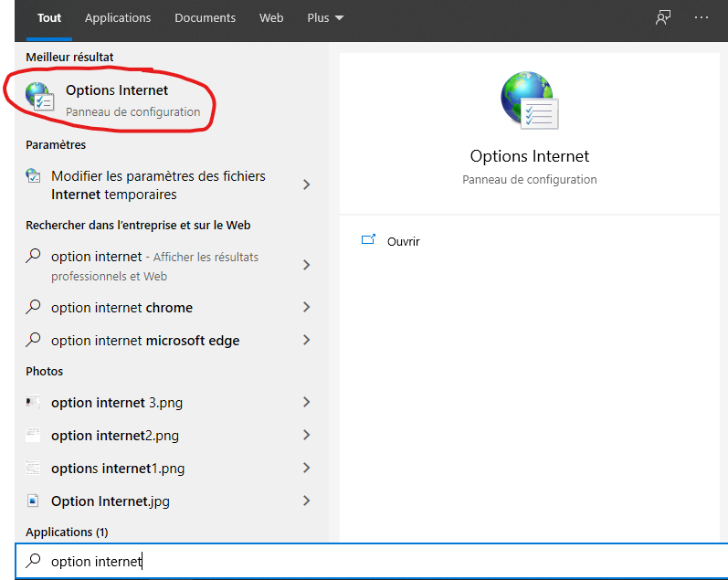This screenshot has height=580, width=728.
Task: Click thumbnail of options internet1.png
Action: pyautogui.click(x=33, y=468)
